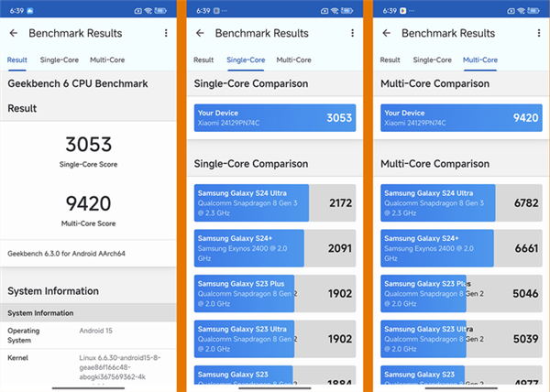Tap battery icon in the right screen status bar

(537, 11)
